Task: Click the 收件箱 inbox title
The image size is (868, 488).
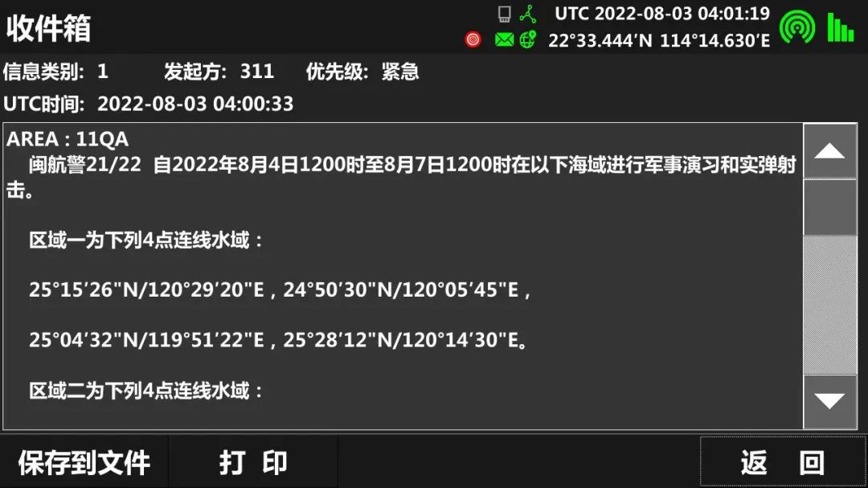Action: click(49, 28)
